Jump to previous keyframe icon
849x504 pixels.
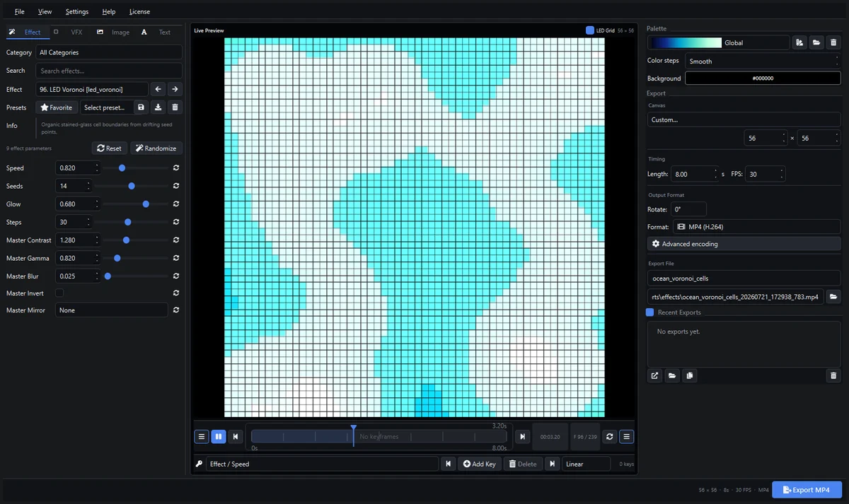[448, 464]
